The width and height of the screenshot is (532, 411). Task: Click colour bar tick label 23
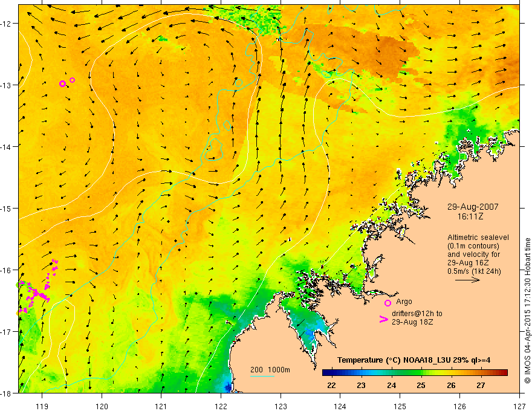[x=362, y=385]
